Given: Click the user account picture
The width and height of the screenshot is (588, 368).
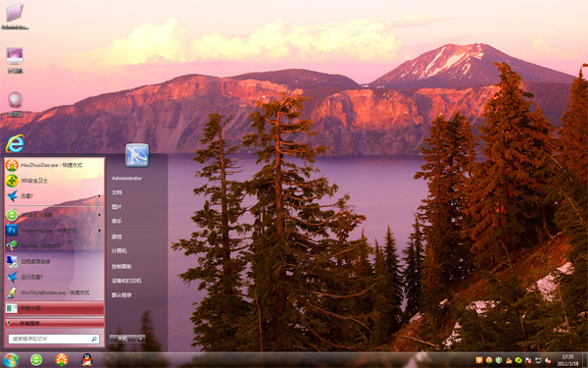Looking at the screenshot, I should coord(137,155).
